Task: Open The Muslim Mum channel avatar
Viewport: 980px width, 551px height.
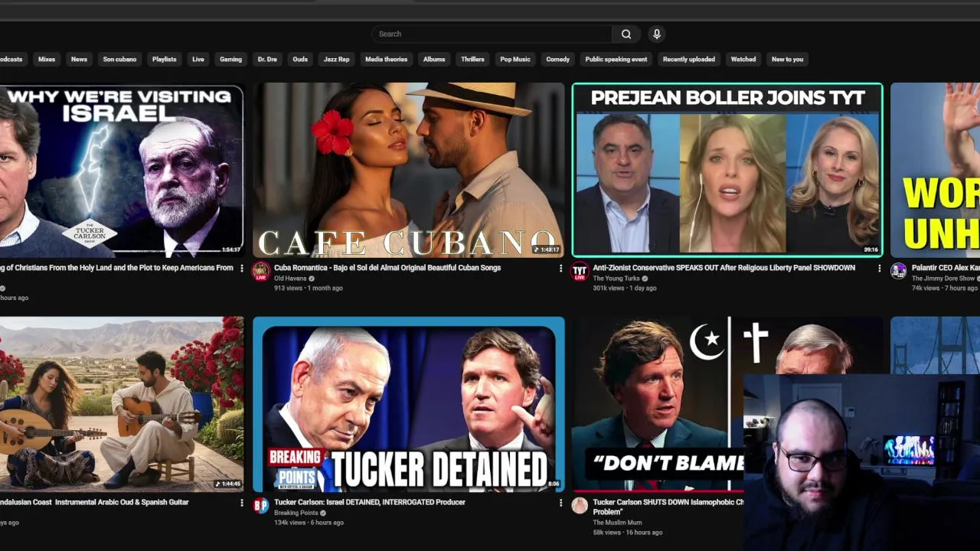Action: [x=580, y=505]
